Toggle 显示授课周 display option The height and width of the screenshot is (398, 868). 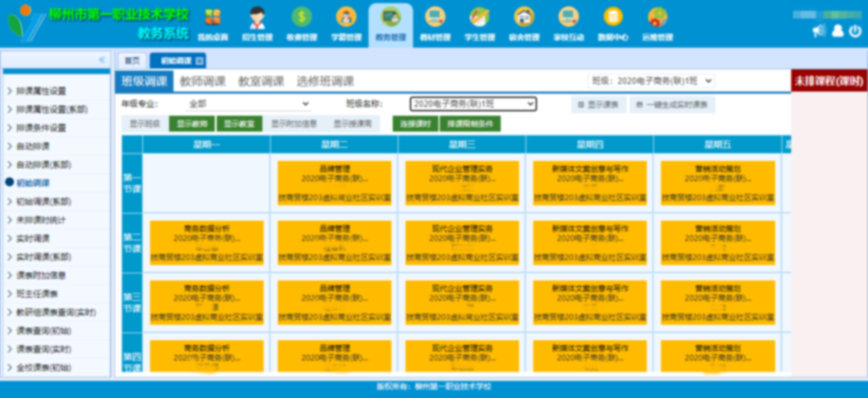[x=353, y=124]
